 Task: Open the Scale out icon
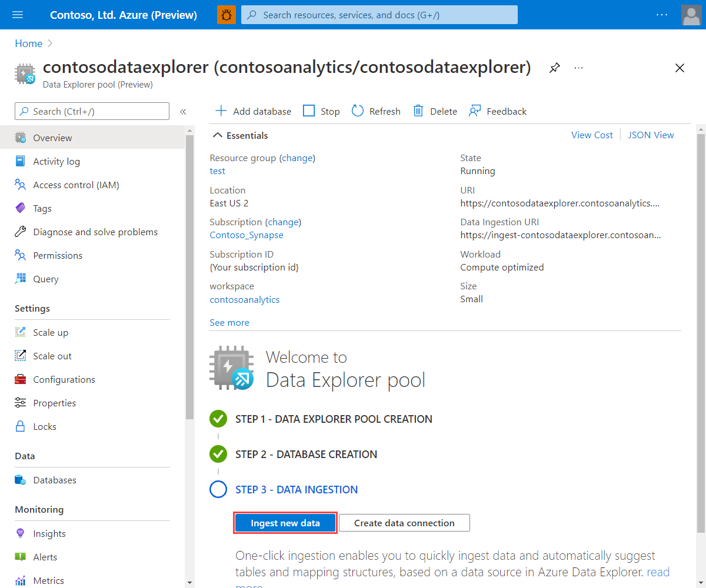tap(21, 356)
